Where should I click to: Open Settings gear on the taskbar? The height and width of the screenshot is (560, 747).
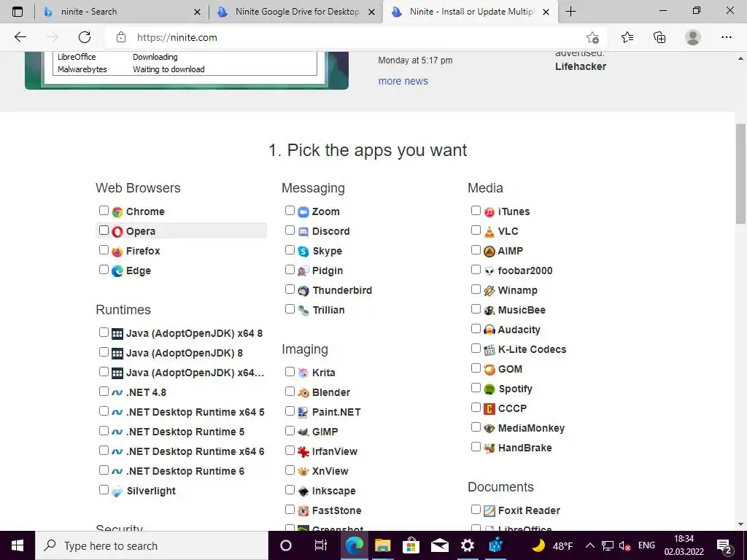468,545
